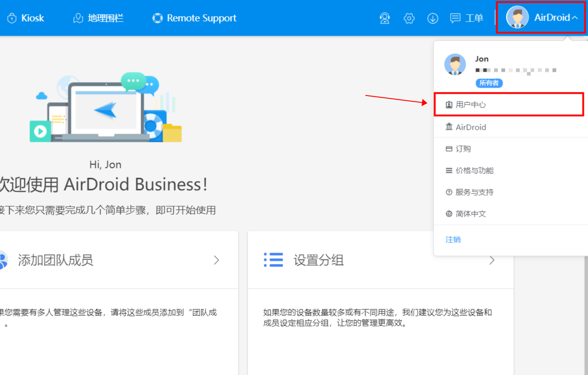This screenshot has width=588, height=375.
Task: Click the card icon beside 订购
Action: point(449,149)
